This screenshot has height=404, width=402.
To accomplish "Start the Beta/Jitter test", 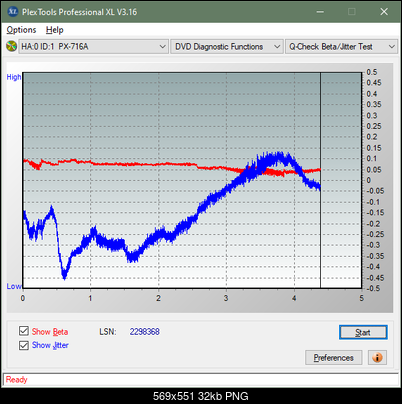I will click(x=363, y=332).
